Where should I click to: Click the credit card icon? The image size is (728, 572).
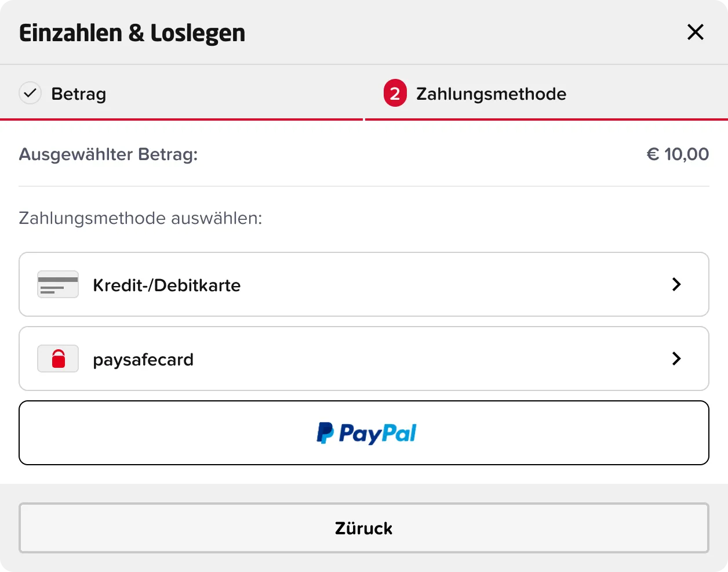pos(58,284)
